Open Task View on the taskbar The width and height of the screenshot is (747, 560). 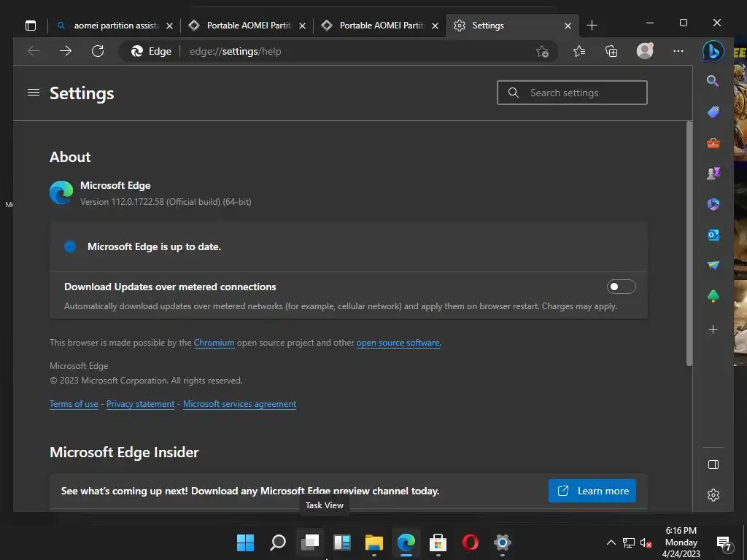point(310,542)
